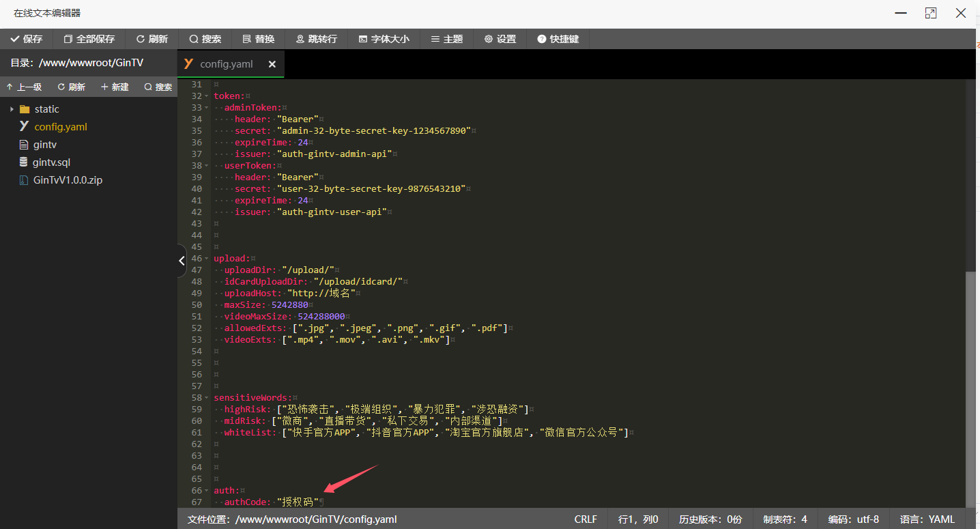The image size is (980, 529).
Task: Open the 主题 theme menu
Action: pos(447,39)
